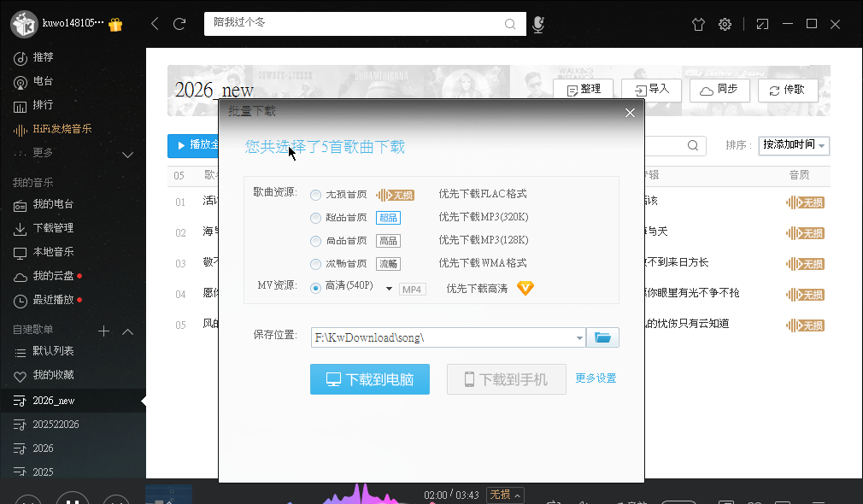Click the 无损 badge on song row 05

tap(805, 325)
